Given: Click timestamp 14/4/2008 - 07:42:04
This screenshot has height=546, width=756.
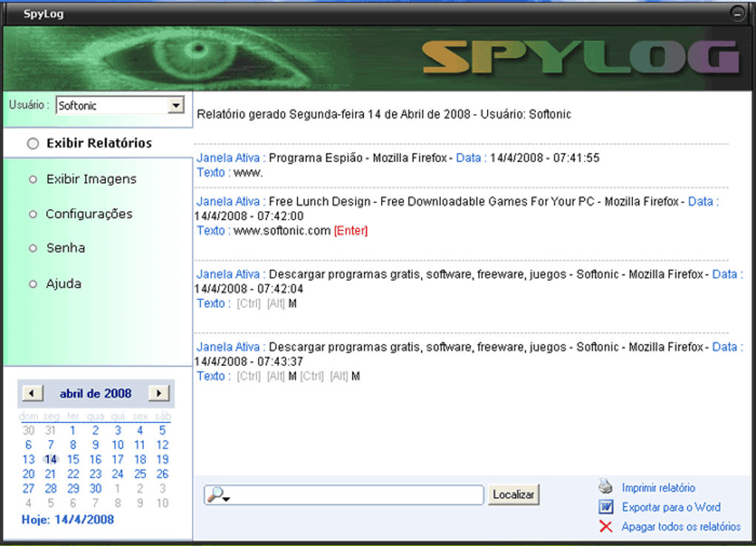Looking at the screenshot, I should click(x=249, y=289).
